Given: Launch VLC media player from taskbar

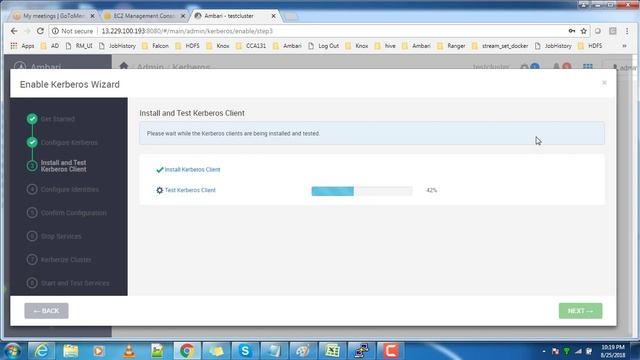Looking at the screenshot, I should point(129,351).
